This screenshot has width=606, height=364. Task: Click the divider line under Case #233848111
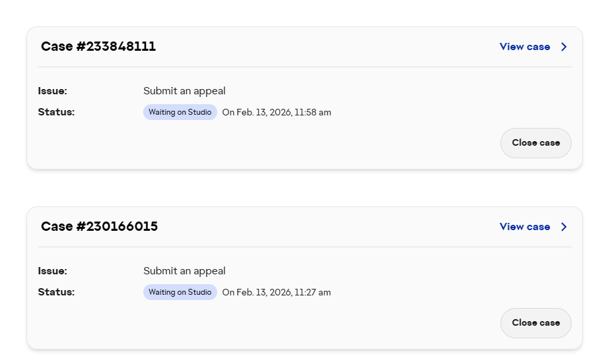click(x=304, y=67)
